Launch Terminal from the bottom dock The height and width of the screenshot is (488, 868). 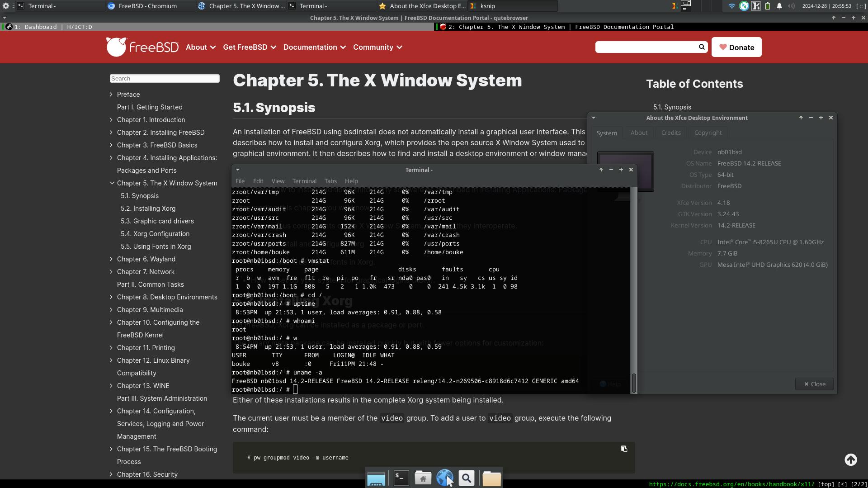pyautogui.click(x=401, y=478)
